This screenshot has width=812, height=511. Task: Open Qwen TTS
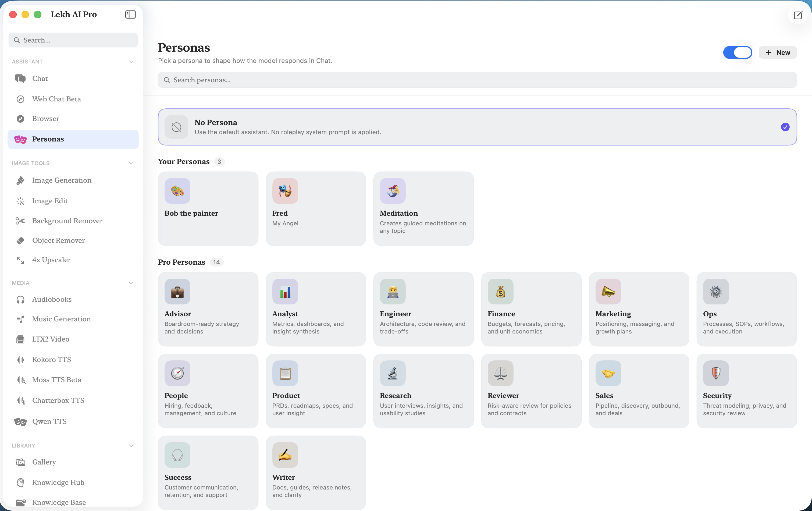click(x=73, y=422)
